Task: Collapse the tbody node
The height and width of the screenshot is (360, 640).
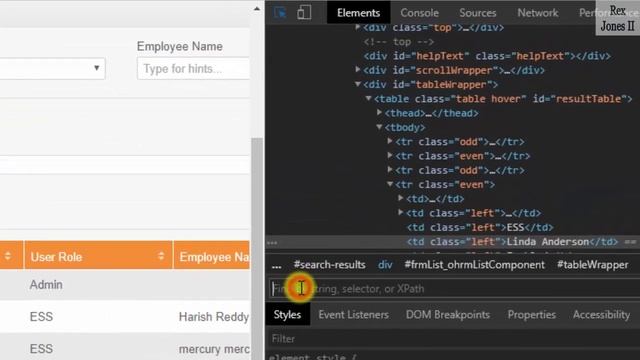Action: coord(380,127)
